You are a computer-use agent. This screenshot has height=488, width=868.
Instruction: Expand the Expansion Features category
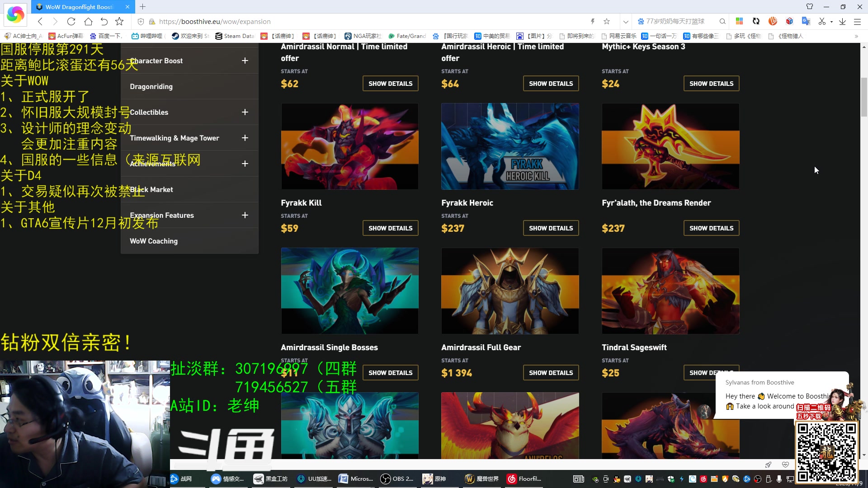(x=245, y=215)
